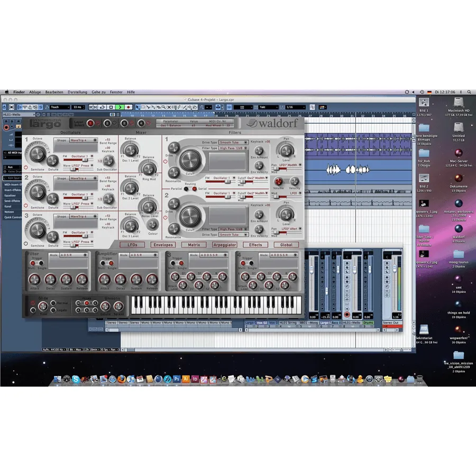Choose the magnifier Zoom tool
The image size is (476, 476).
click(x=163, y=107)
